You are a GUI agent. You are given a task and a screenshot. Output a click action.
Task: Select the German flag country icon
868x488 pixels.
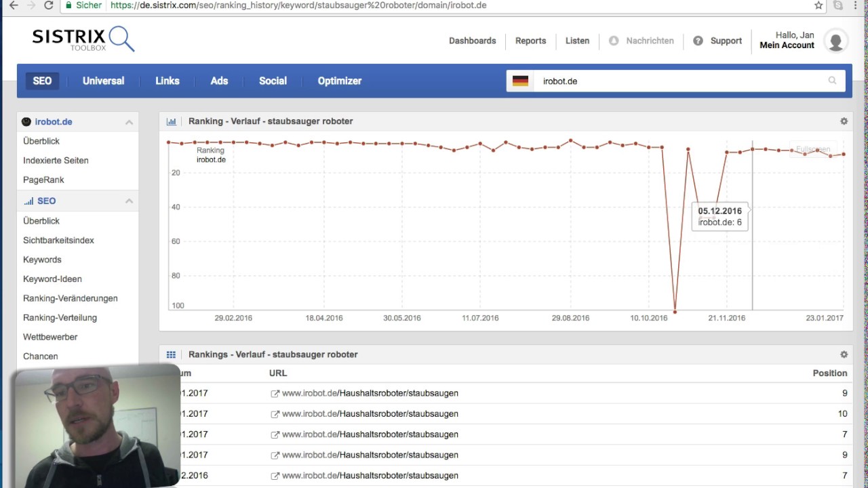tap(520, 81)
